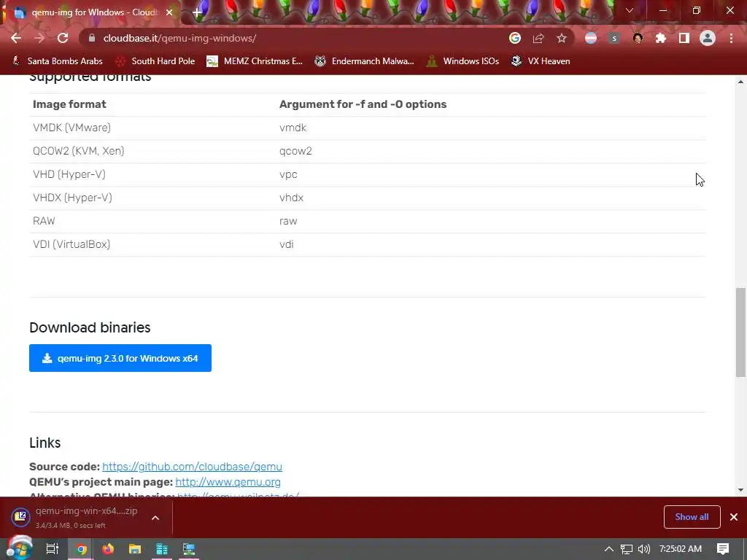Expand the tab search chevron
The width and height of the screenshot is (747, 560).
point(630,10)
